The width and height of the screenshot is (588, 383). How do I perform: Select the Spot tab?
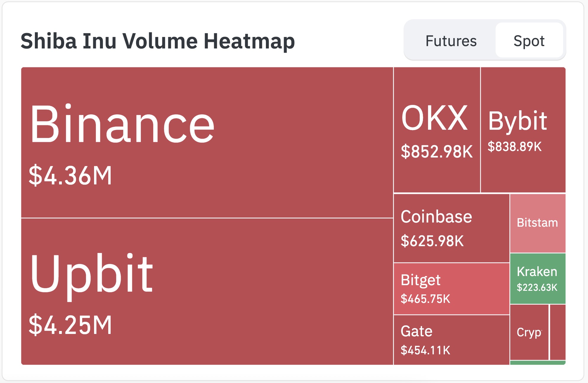pyautogui.click(x=529, y=41)
